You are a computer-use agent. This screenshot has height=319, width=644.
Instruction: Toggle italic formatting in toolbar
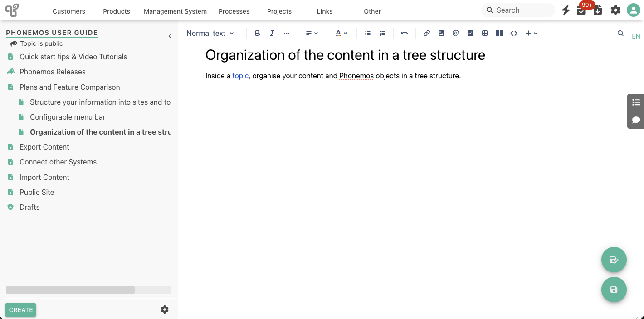[272, 33]
